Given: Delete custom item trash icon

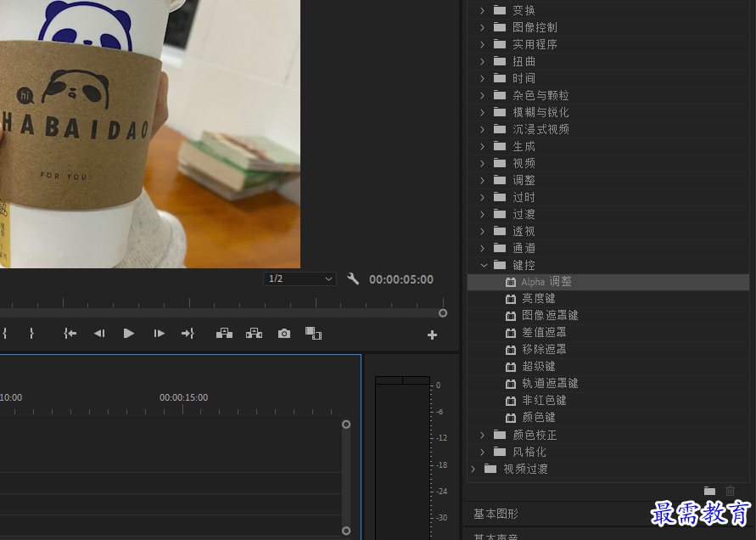Looking at the screenshot, I should pos(730,491).
